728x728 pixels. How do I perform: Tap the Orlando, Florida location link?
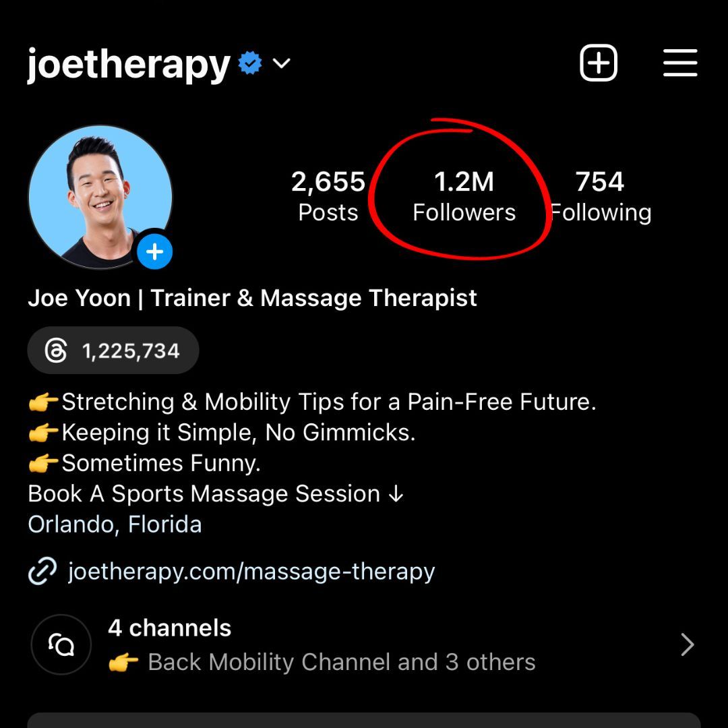(115, 524)
